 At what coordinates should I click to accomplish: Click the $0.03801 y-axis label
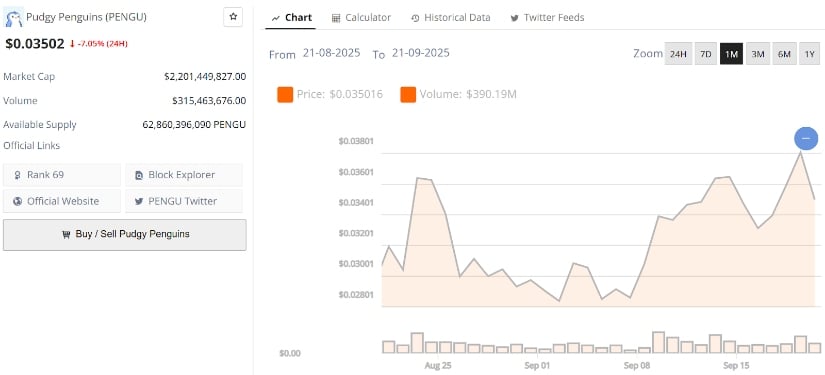356,141
